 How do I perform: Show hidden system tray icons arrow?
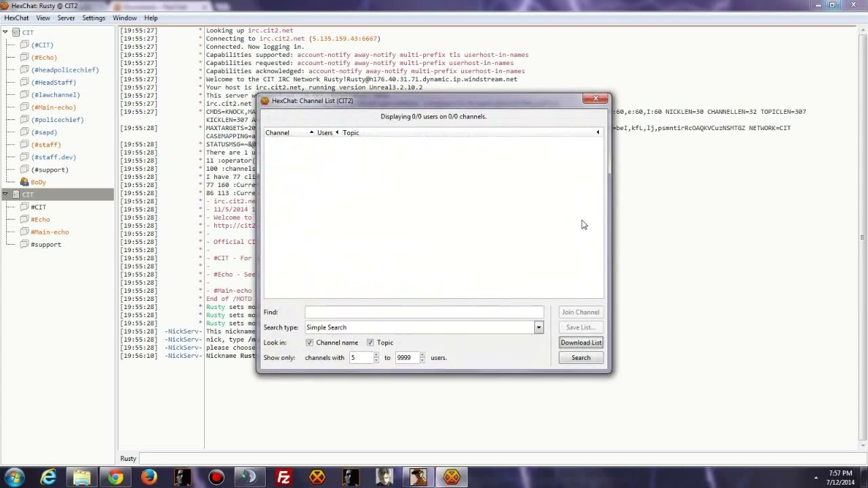point(816,477)
